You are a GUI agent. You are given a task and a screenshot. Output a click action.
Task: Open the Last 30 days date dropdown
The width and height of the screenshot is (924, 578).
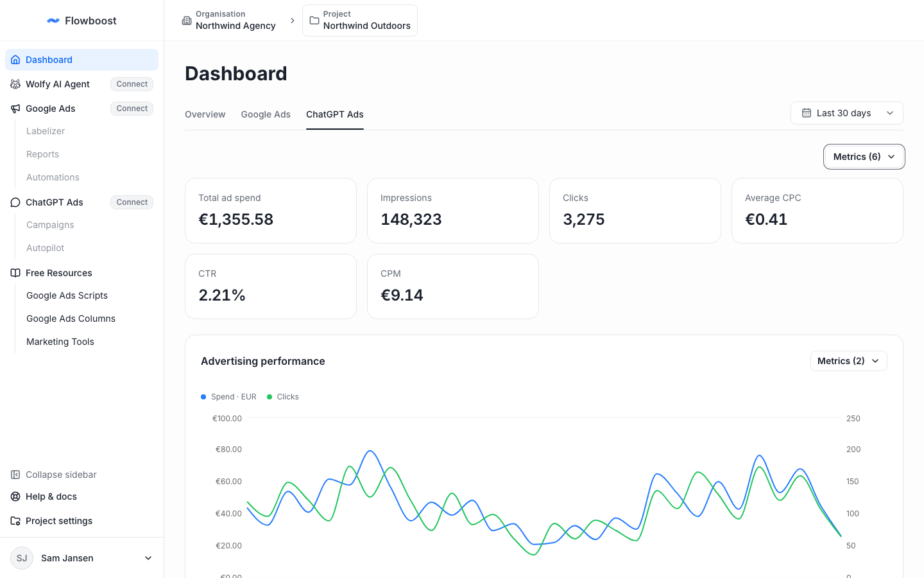[847, 113]
